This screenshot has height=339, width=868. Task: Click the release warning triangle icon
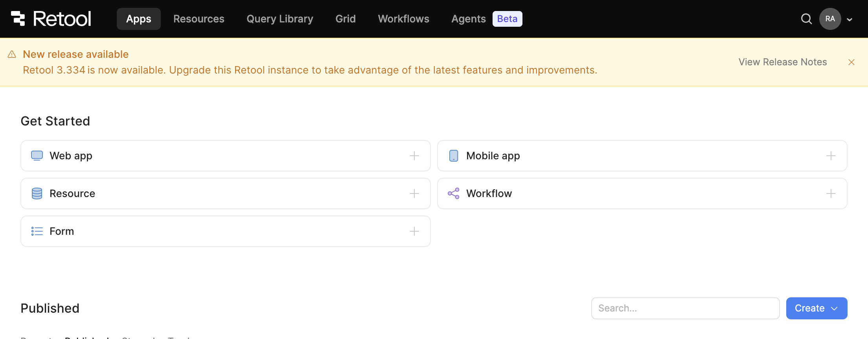(12, 54)
